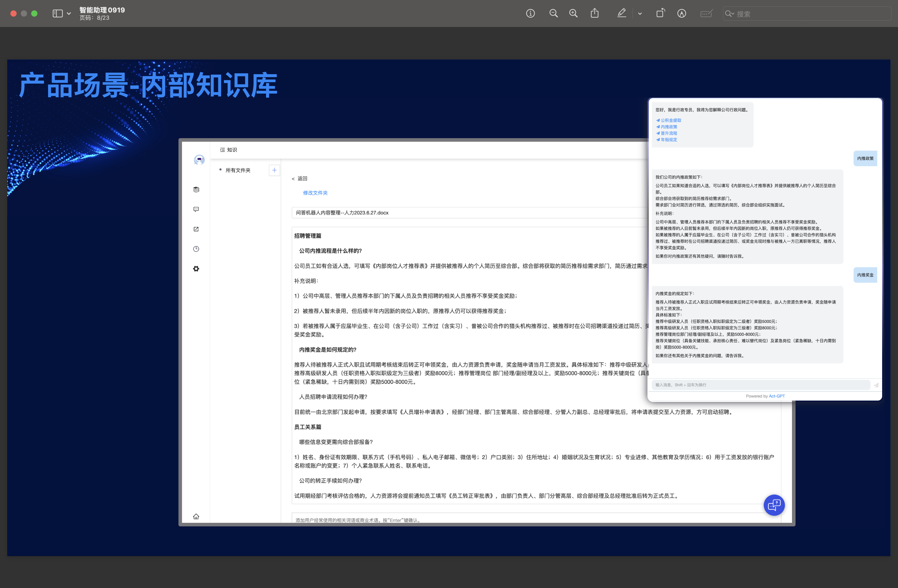Show the Markup toolbar circle-pen icon

point(681,14)
